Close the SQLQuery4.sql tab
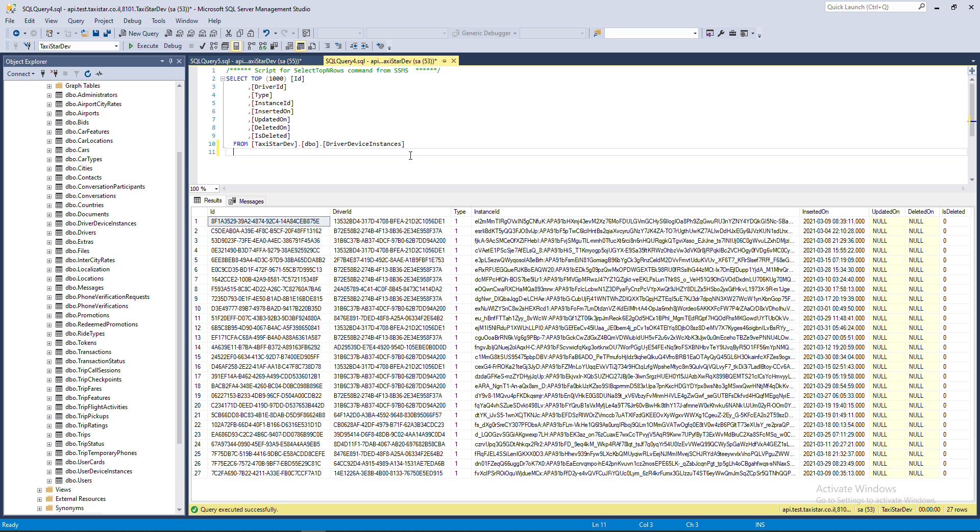The height and width of the screenshot is (532, 980). (x=453, y=61)
